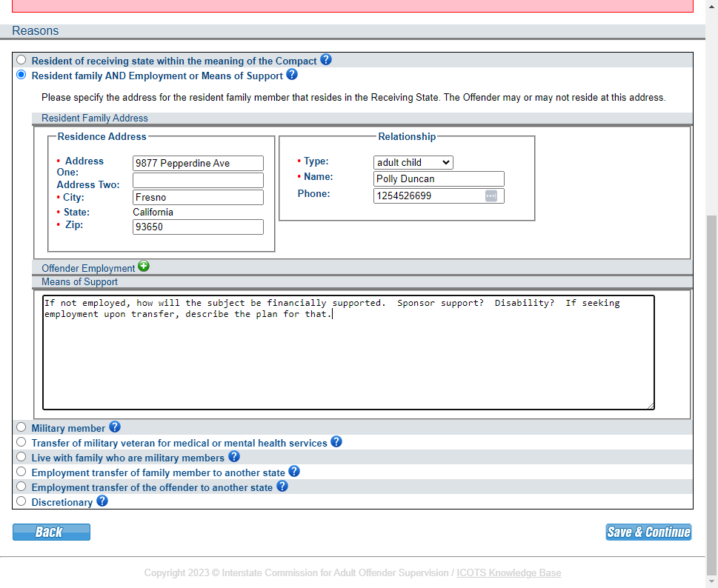Open the relationship Type dropdown
718x588 pixels.
[413, 162]
